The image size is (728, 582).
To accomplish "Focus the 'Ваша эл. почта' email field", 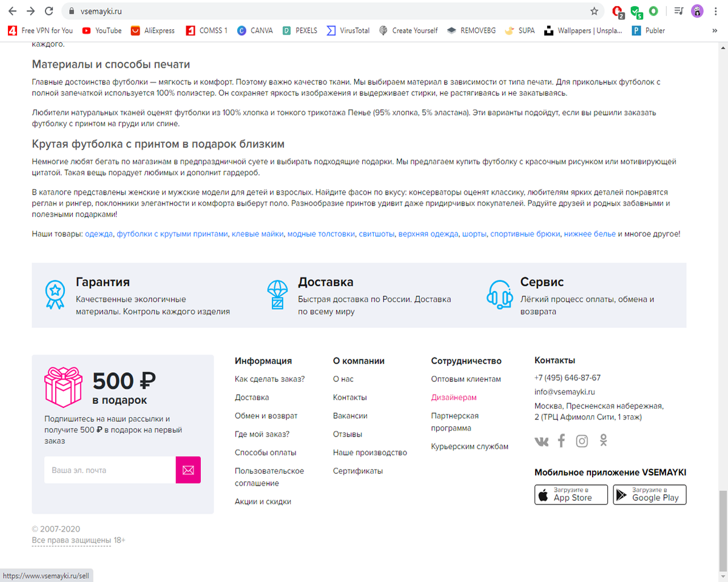I will 110,470.
